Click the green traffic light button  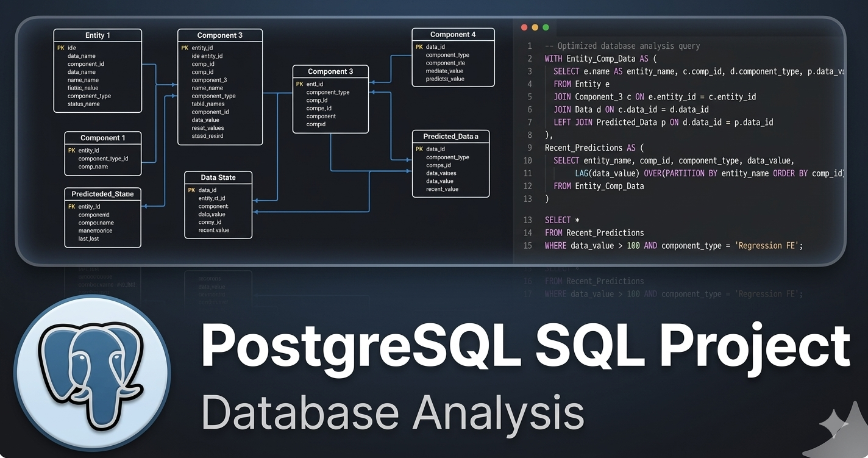[546, 27]
